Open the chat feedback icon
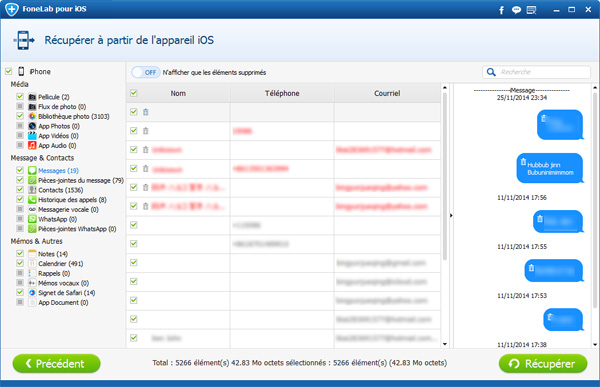The width and height of the screenshot is (600, 387). (x=516, y=10)
